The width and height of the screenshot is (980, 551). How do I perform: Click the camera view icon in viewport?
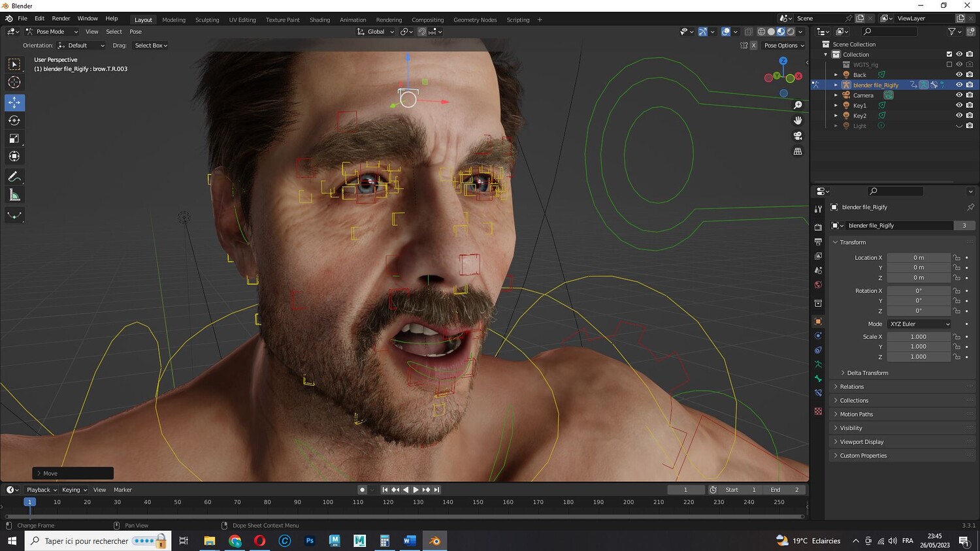coord(798,136)
